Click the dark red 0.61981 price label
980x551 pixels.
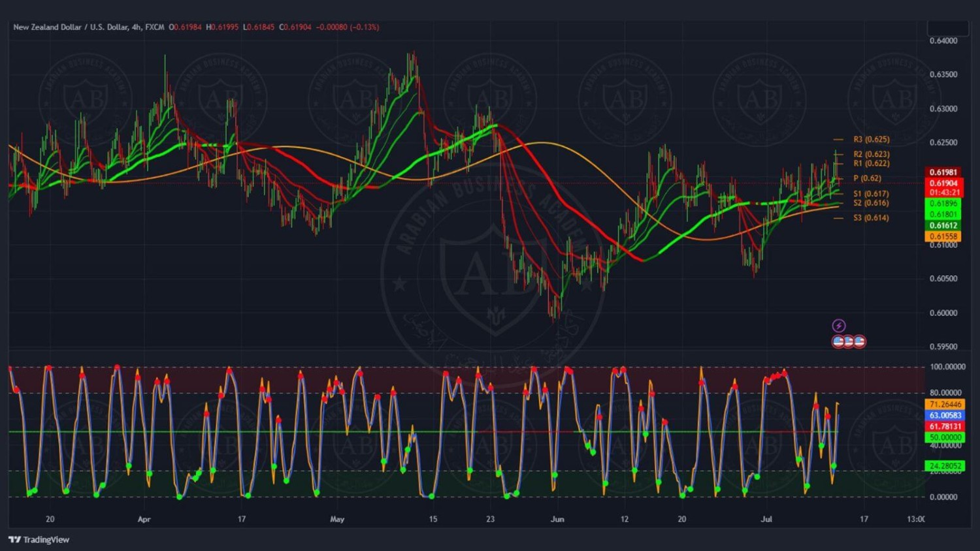[943, 173]
